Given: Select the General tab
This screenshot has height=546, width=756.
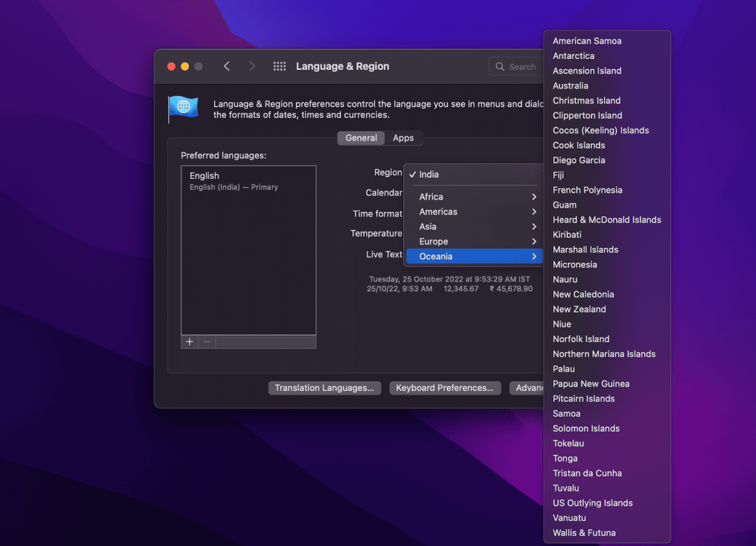Looking at the screenshot, I should click(x=361, y=138).
